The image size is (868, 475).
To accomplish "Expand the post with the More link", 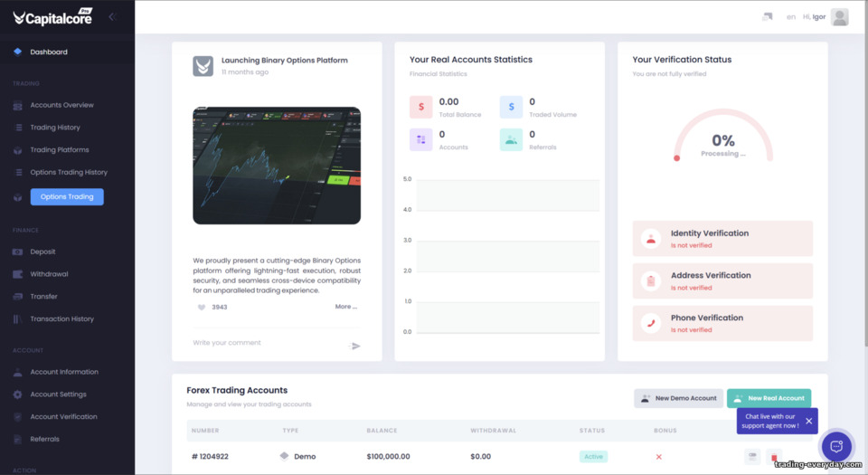I will click(345, 307).
